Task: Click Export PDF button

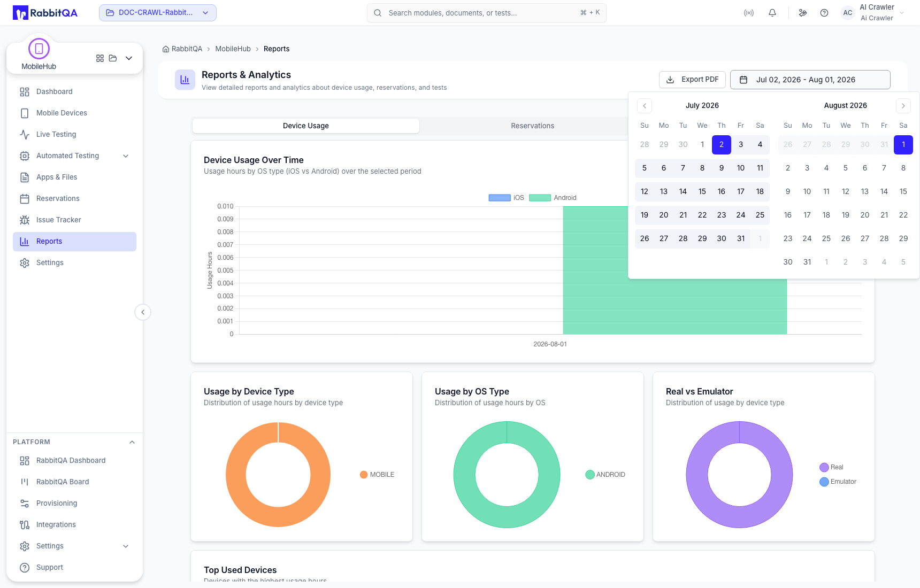Action: click(x=692, y=80)
